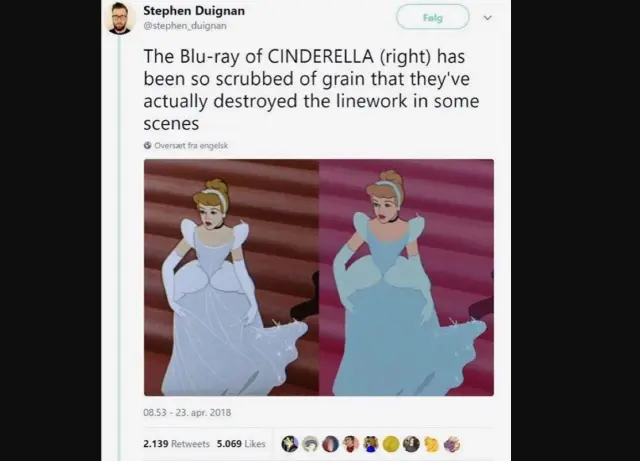Viewport: 640px width, 461px height.
Task: Open the tweet timestamp 08.53 - 23. apr. 2018
Action: 187,412
